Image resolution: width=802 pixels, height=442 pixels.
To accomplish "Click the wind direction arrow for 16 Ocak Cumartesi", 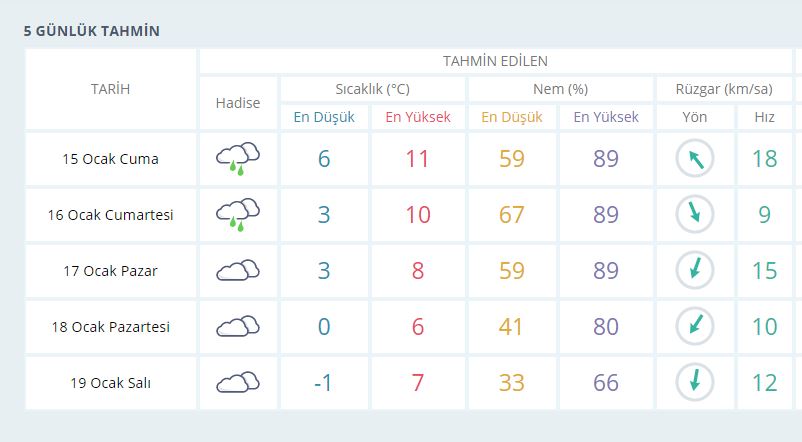I will tap(694, 214).
